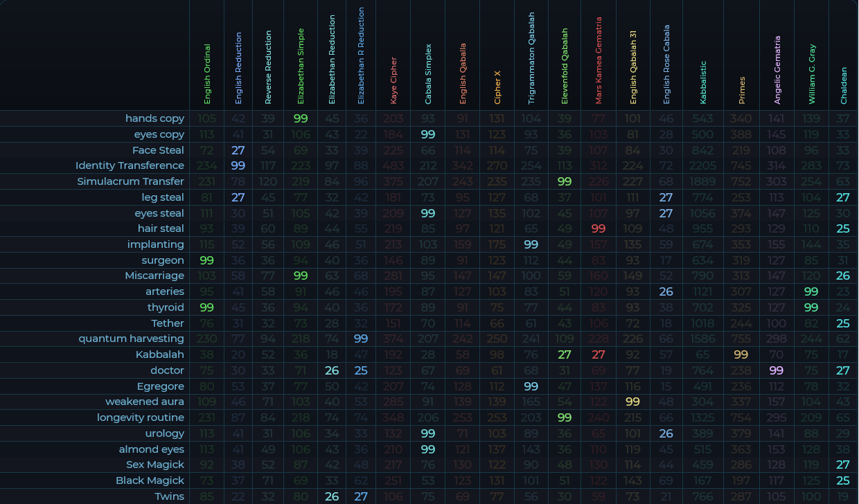Click the Chaldean cipher column header
Viewport: 859px width, 504px height.
(843, 85)
